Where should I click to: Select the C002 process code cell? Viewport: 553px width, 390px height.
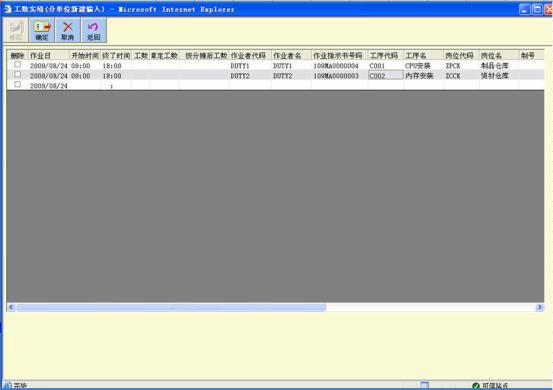[x=385, y=75]
